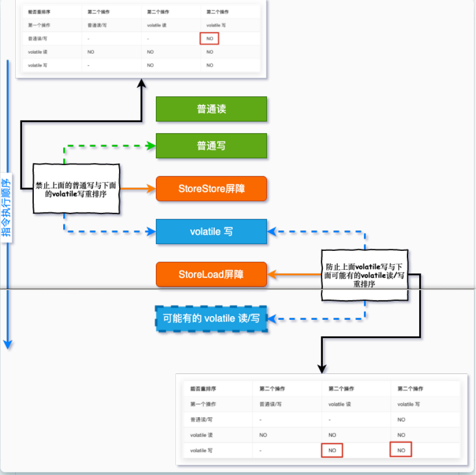
Task: Click the orange arrowhead pointing at StoreStore屏障
Action: 152,188
